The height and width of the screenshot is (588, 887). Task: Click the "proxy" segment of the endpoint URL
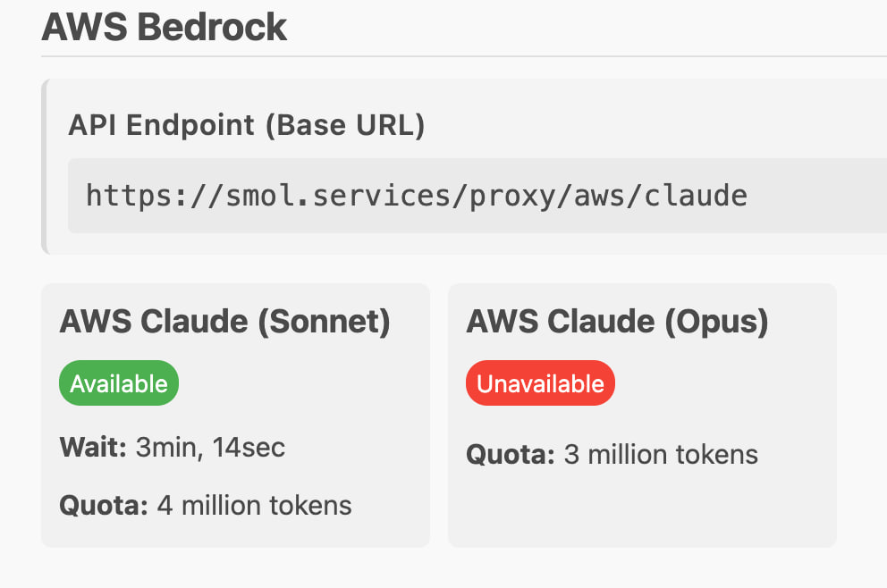(x=499, y=194)
